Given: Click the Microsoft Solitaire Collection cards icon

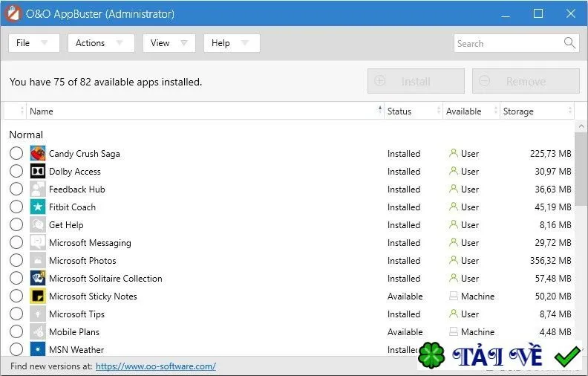Looking at the screenshot, I should point(38,279).
